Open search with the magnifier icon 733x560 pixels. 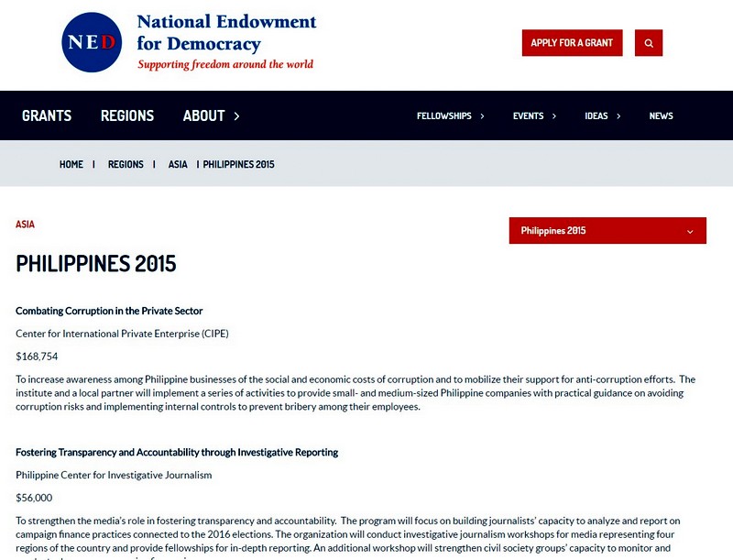[x=649, y=43]
